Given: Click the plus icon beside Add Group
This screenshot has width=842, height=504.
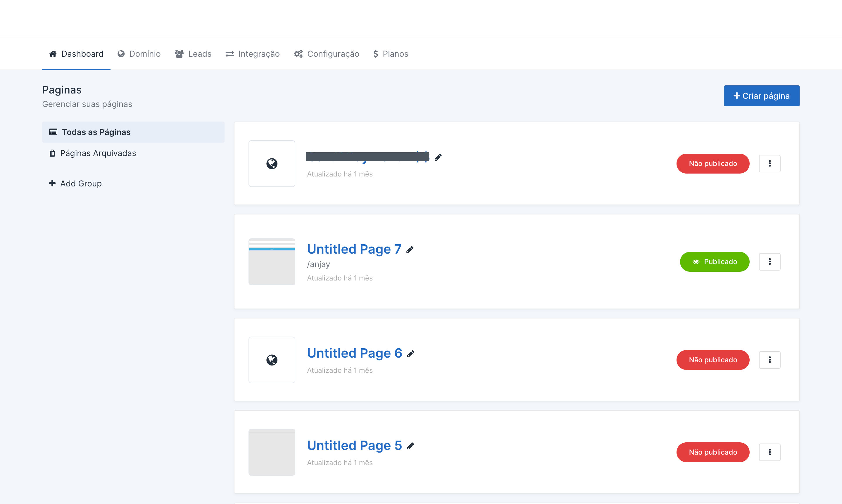Looking at the screenshot, I should [x=52, y=183].
